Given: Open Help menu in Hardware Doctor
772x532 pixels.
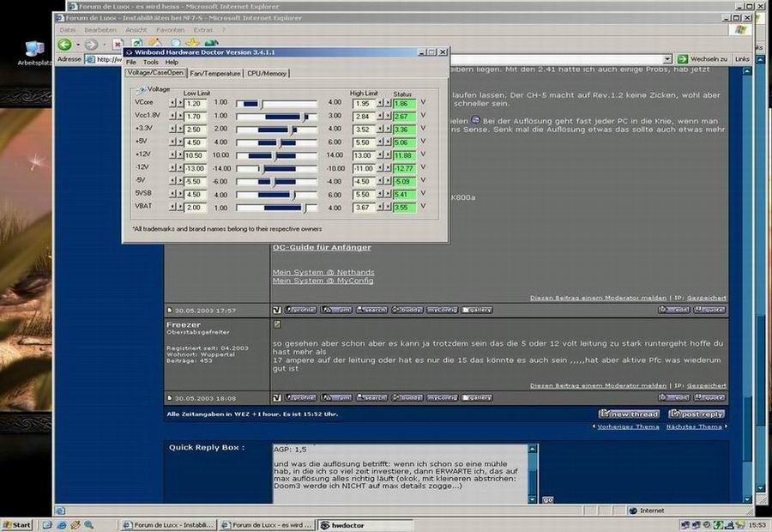Looking at the screenshot, I should [x=172, y=63].
